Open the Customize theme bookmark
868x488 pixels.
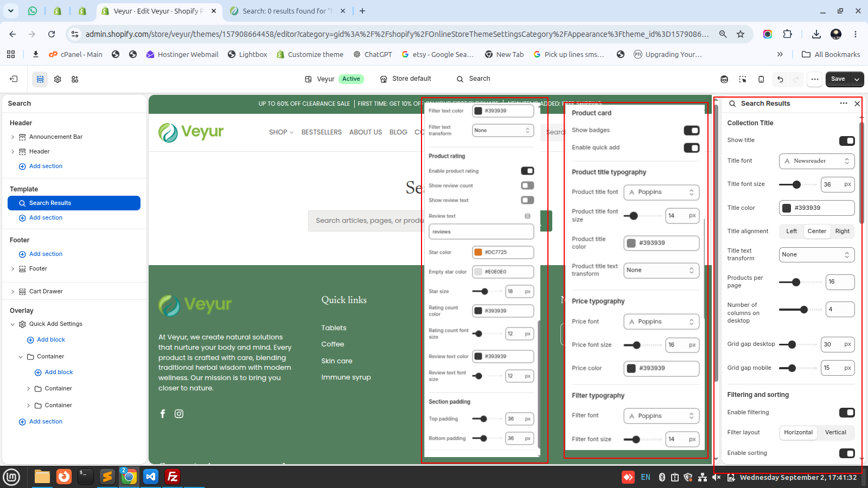(x=310, y=54)
